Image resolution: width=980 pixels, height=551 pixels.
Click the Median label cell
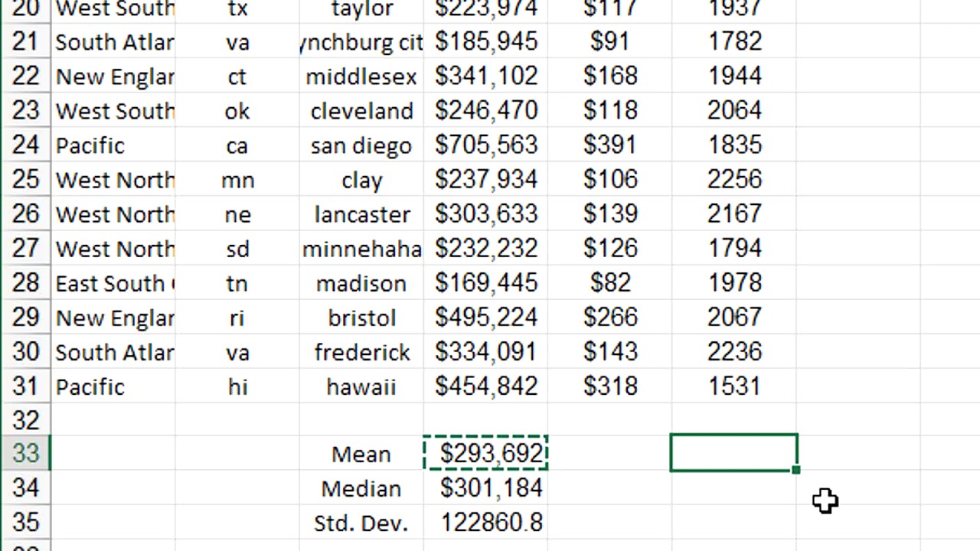[361, 488]
